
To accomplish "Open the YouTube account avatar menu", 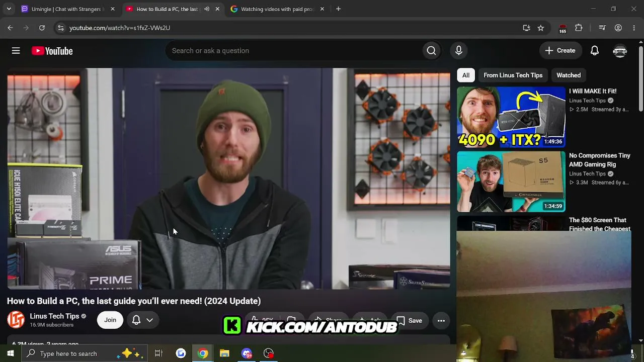I will 620,51.
